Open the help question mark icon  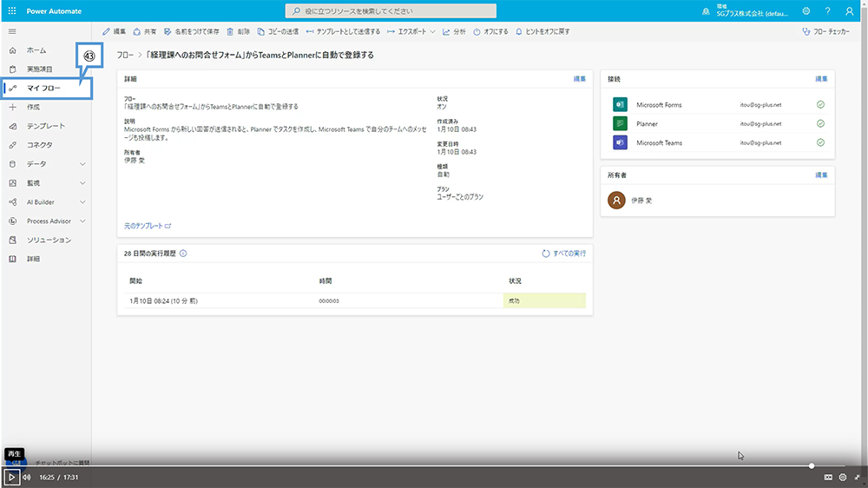(827, 10)
